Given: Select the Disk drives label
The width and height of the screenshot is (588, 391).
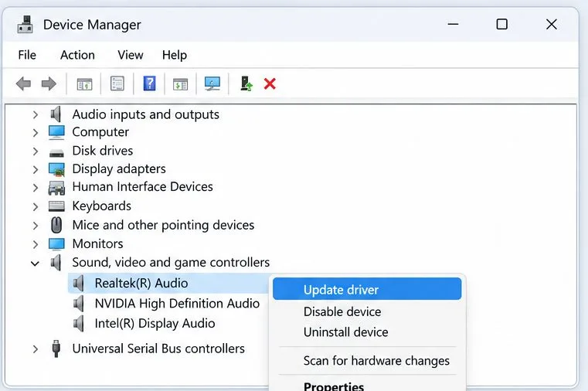Looking at the screenshot, I should (102, 151).
